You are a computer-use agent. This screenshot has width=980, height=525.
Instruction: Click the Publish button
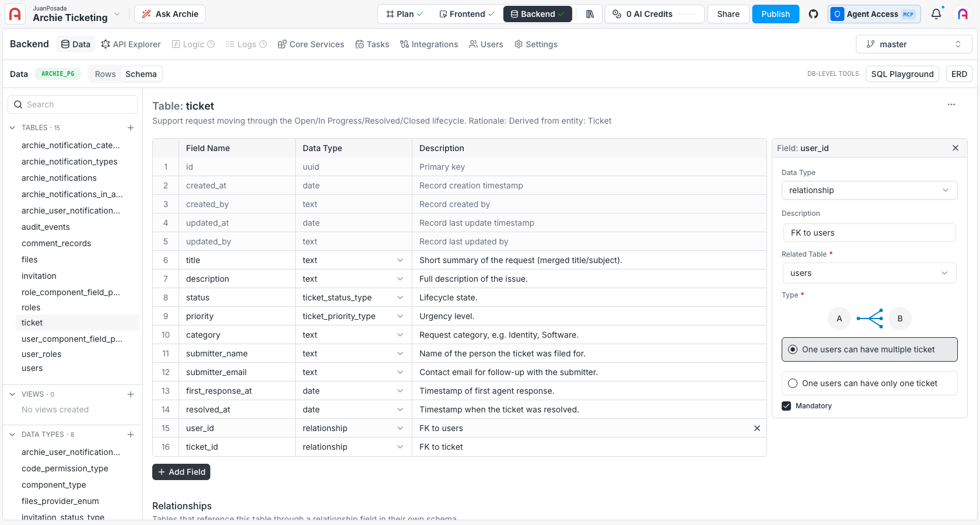coord(775,14)
